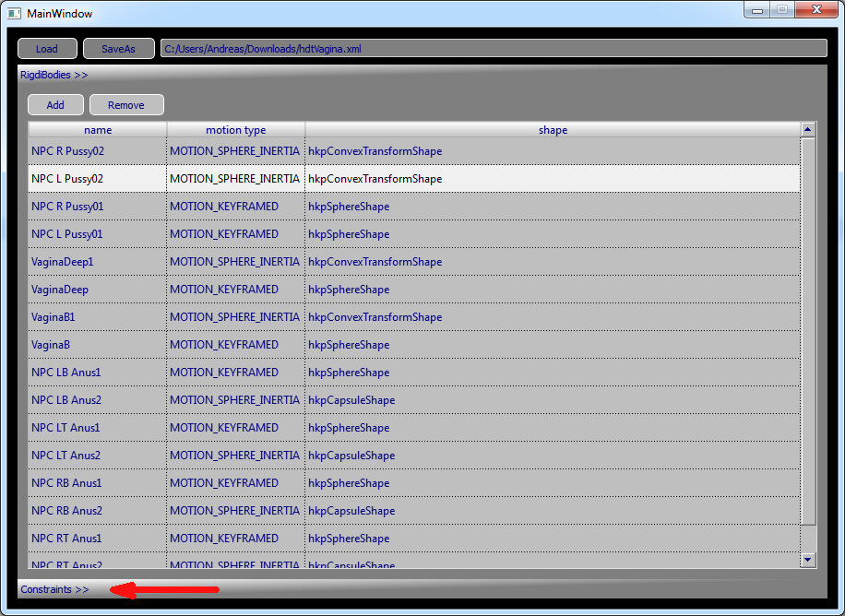
Task: Click motion type of VaginaDeep1 row
Action: pos(234,262)
